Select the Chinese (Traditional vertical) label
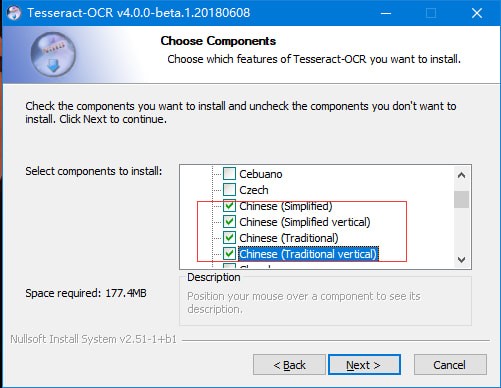The image size is (501, 388). [308, 254]
